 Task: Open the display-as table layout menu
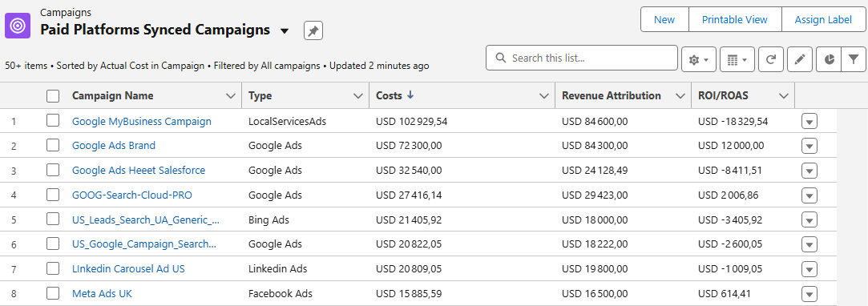737,60
